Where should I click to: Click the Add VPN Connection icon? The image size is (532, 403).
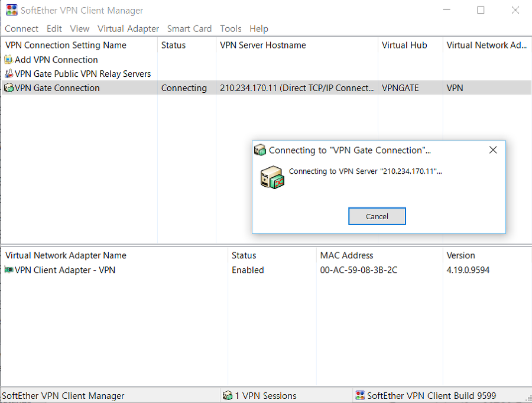pos(8,60)
